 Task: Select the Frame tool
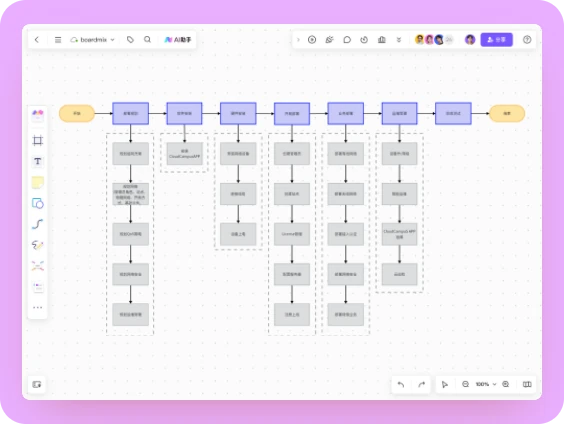38,140
